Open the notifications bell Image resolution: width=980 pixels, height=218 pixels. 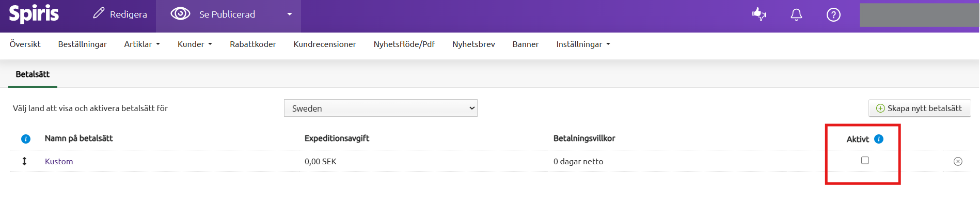pos(796,14)
